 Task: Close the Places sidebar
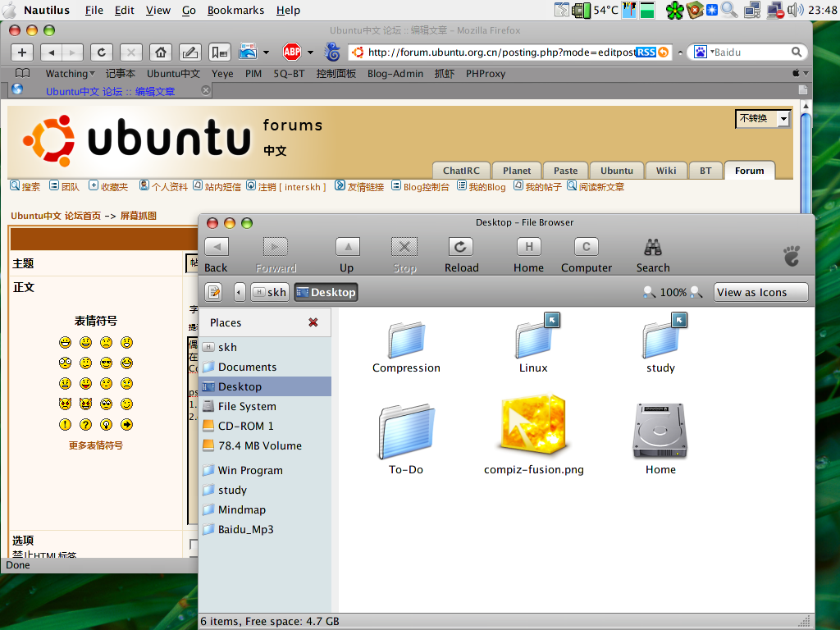pyautogui.click(x=313, y=322)
